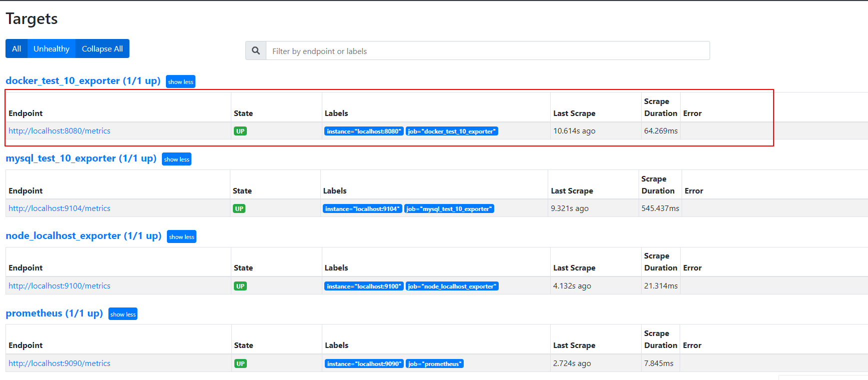Click Last Scrape header in prometheus table
Image resolution: width=868 pixels, height=380 pixels.
[x=574, y=345]
